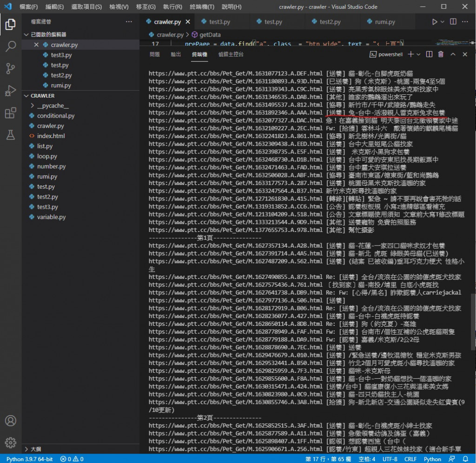Open loop.py in file tree
Screen dimensions: 476x463
47,156
